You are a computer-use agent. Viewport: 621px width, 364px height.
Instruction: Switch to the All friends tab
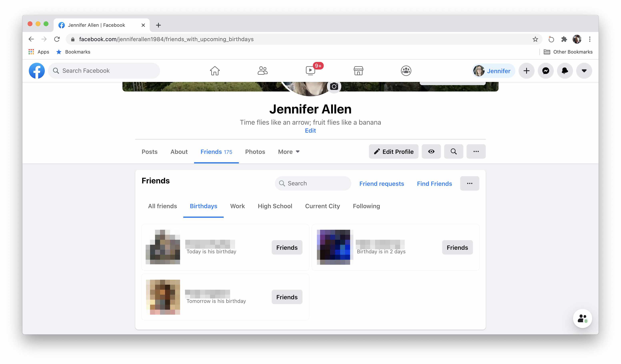point(162,206)
